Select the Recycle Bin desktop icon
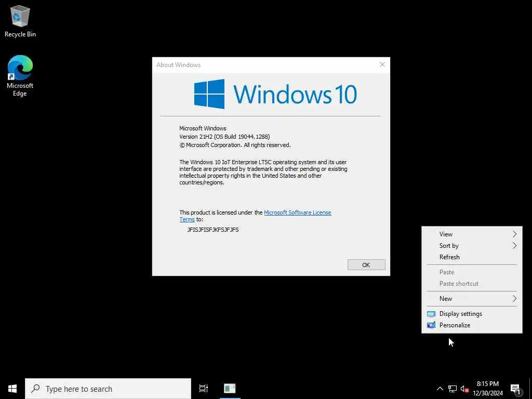The width and height of the screenshot is (532, 399). (20, 21)
